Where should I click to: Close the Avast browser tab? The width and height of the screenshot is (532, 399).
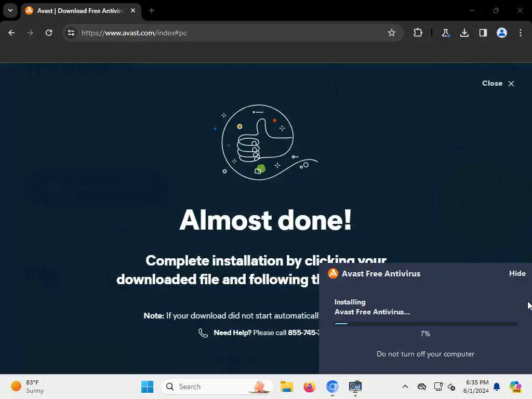133,10
